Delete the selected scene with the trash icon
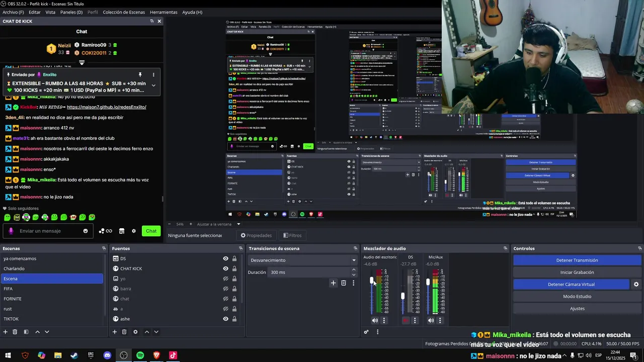This screenshot has height=362, width=644. coord(15,332)
